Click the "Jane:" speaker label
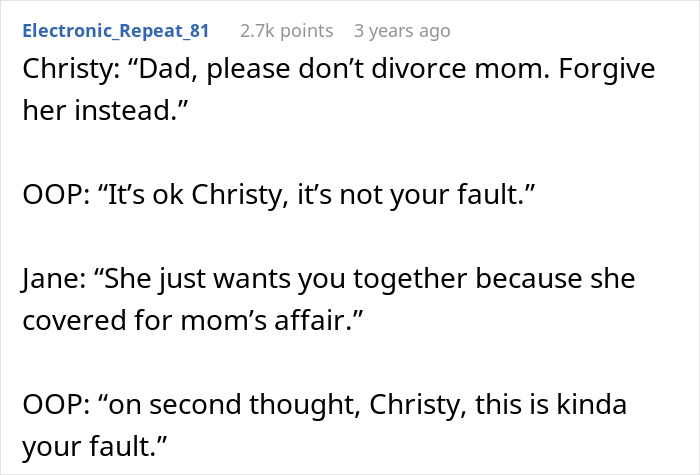Viewport: 700px width, 475px height. tap(53, 277)
